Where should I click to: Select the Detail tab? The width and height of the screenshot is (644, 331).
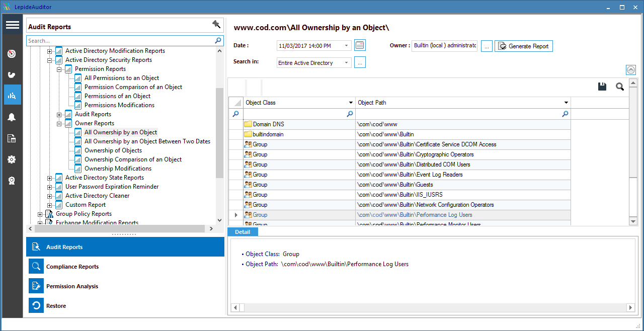point(243,232)
